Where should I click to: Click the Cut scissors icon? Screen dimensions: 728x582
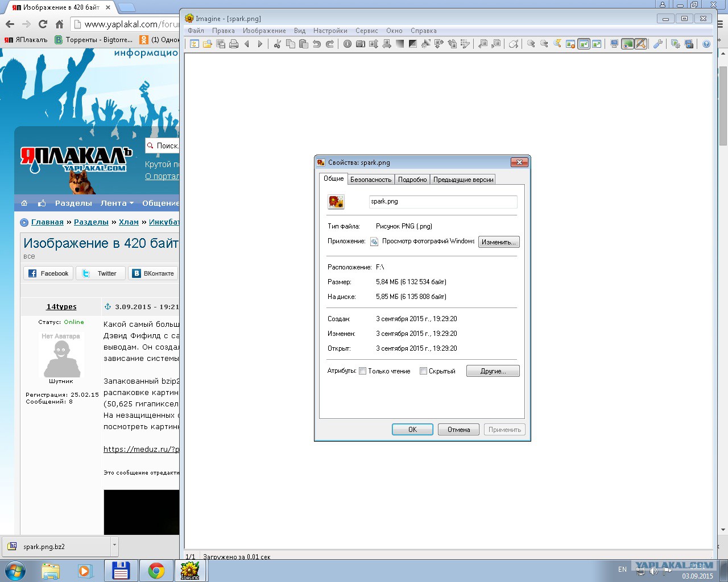(277, 44)
